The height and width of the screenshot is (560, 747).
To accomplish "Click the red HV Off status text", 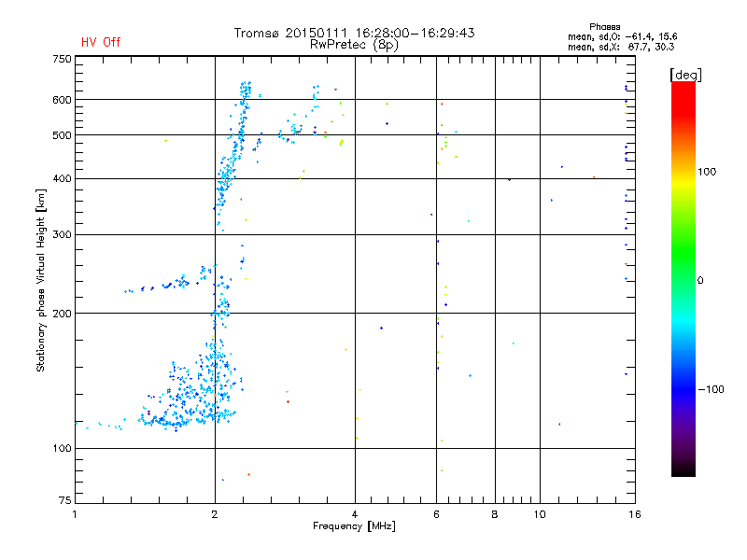I will click(100, 42).
